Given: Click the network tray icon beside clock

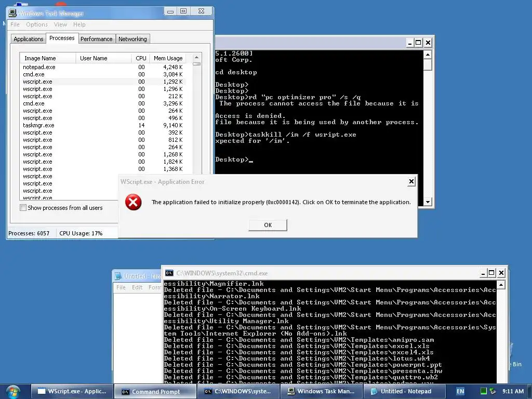Looking at the screenshot, I should point(493,391).
